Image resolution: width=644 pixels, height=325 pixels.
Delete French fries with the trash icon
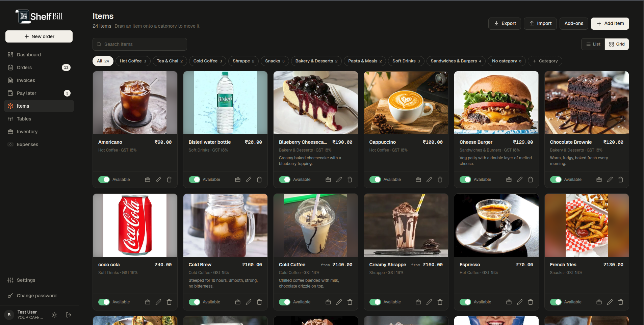(621, 302)
